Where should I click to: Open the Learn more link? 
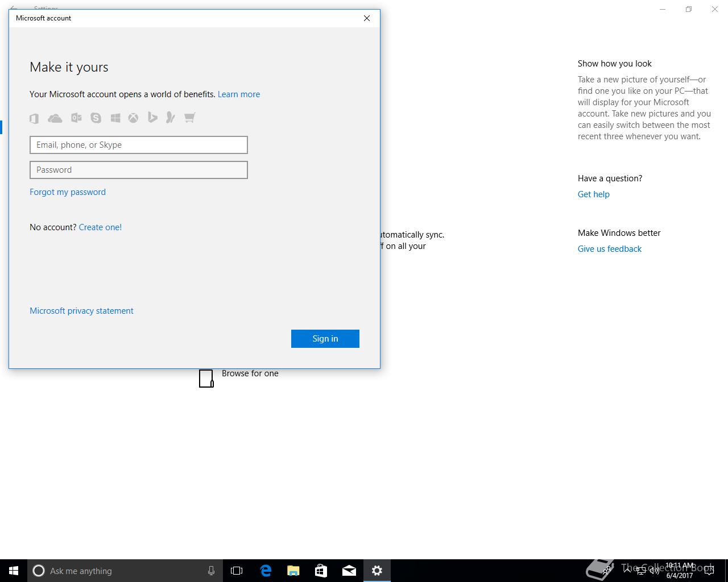[239, 94]
